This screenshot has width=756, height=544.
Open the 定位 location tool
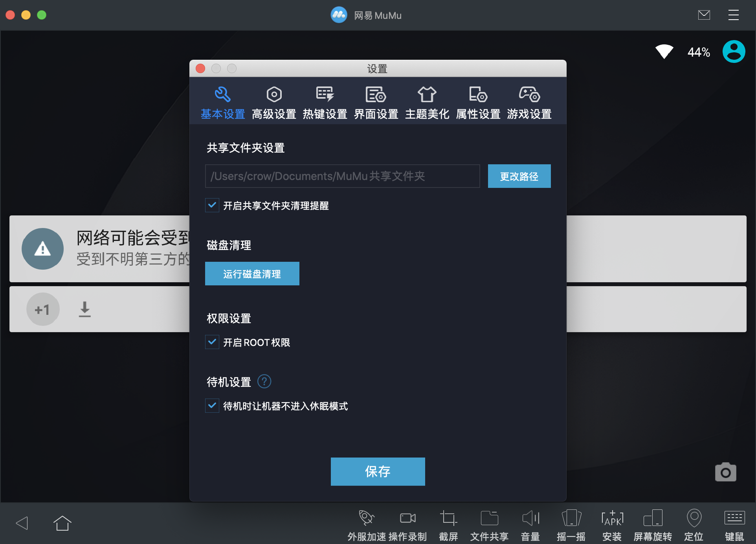click(694, 526)
